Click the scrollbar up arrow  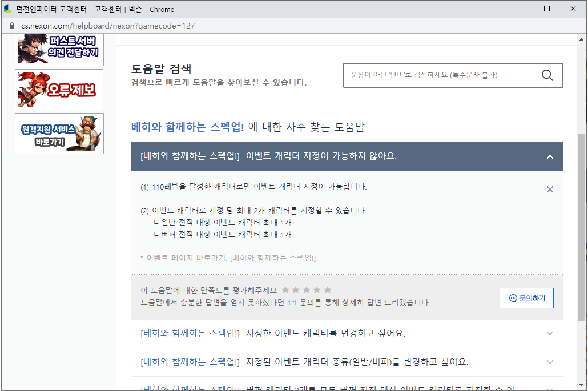[x=581, y=39]
